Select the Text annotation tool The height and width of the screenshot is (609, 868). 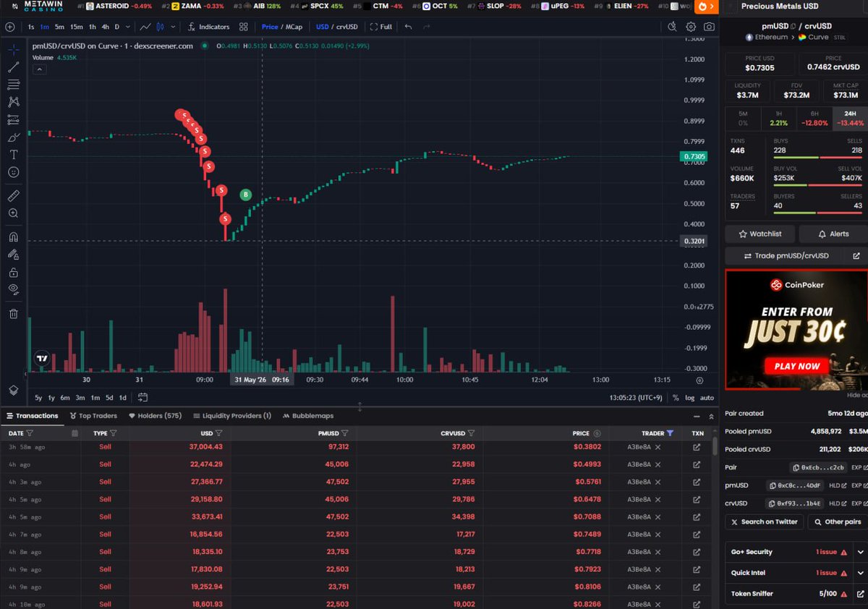coord(13,155)
